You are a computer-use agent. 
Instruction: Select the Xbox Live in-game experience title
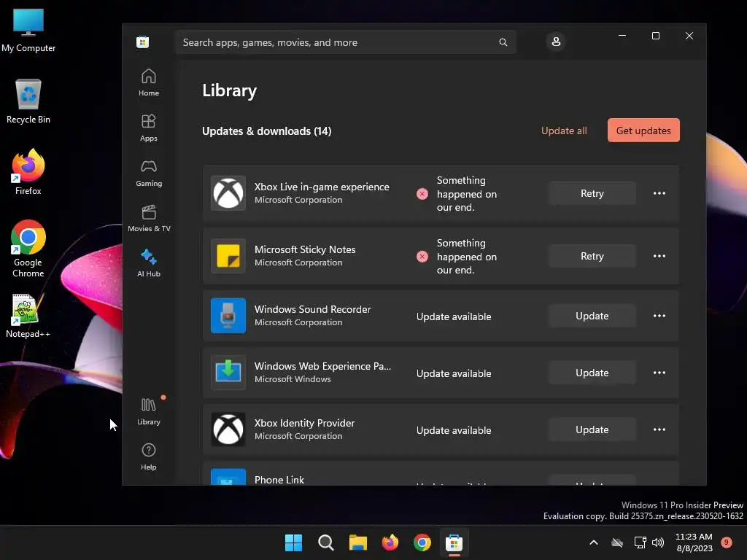pyautogui.click(x=322, y=187)
